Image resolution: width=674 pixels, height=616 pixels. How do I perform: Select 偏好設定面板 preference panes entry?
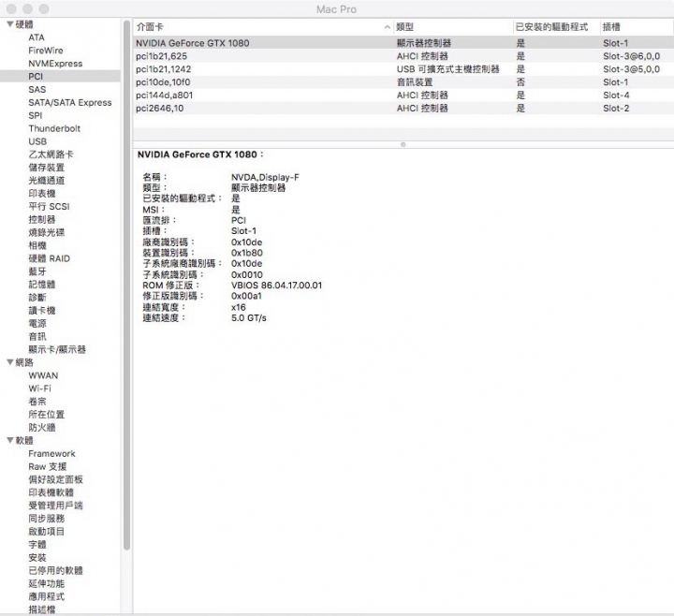(x=55, y=479)
